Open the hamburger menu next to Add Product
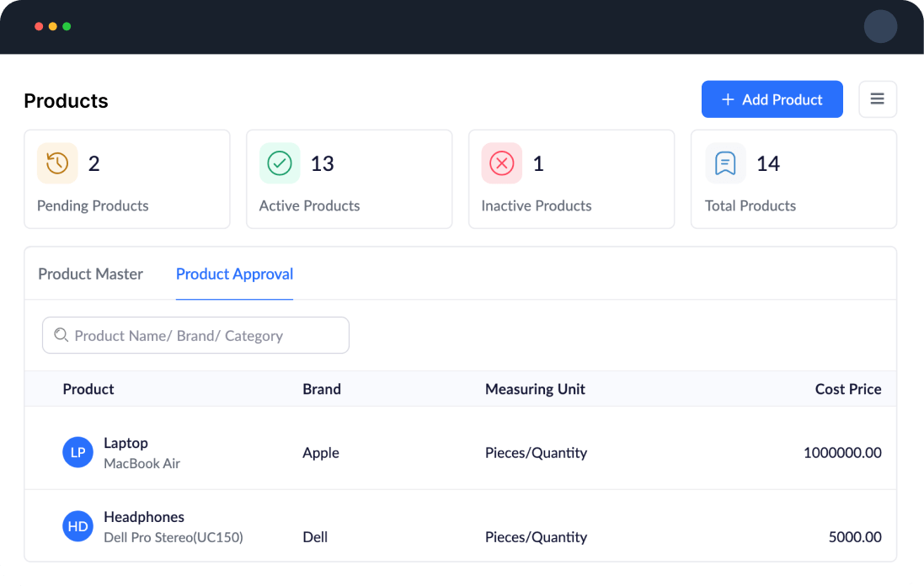The width and height of the screenshot is (924, 586). coord(877,99)
